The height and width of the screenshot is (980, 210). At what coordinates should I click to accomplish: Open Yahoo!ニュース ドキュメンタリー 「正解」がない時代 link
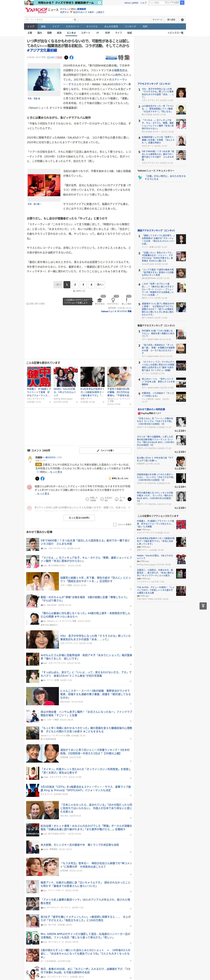[165, 178]
